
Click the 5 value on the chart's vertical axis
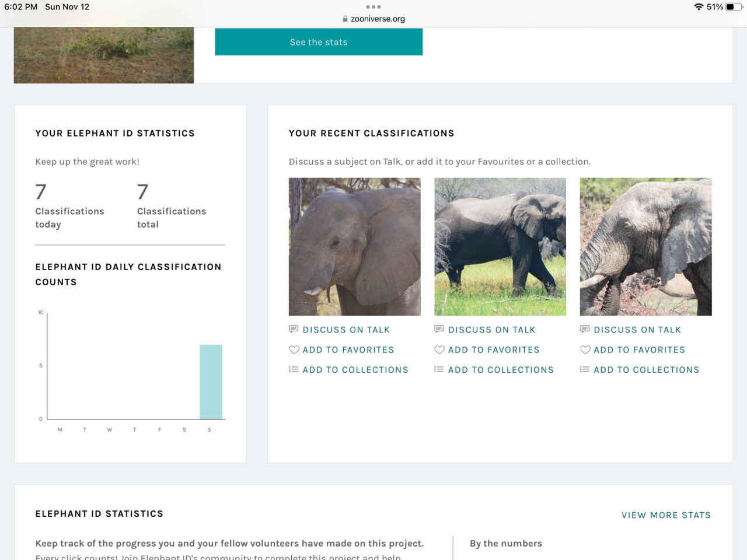point(41,366)
